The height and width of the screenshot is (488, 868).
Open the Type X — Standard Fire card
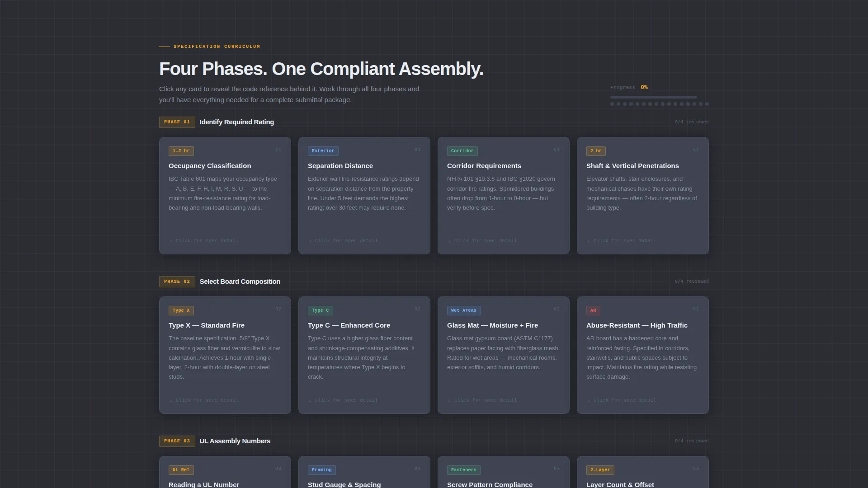point(225,355)
